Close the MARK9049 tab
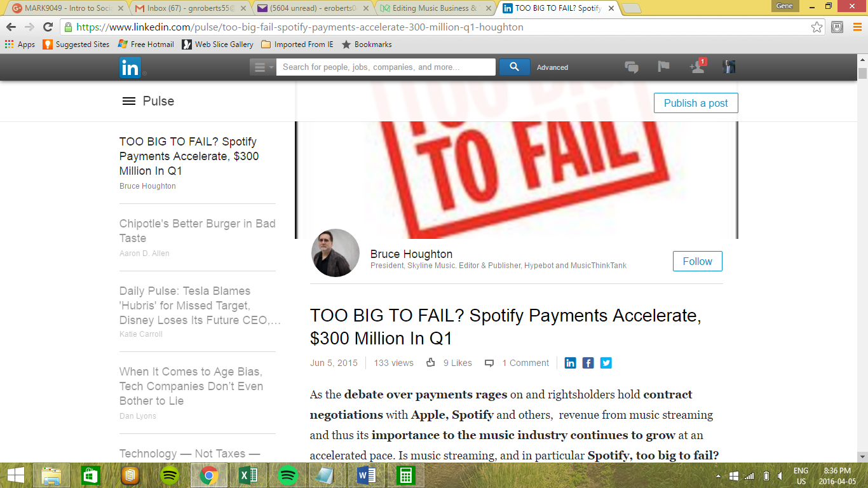Viewport: 868px width, 488px height. [x=120, y=8]
